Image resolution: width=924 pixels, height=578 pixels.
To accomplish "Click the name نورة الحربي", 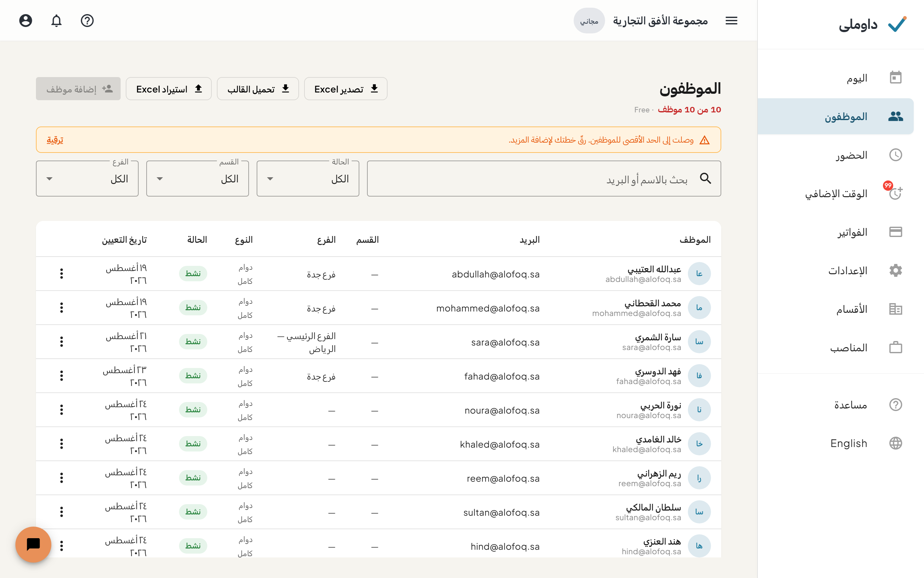I will 661,405.
